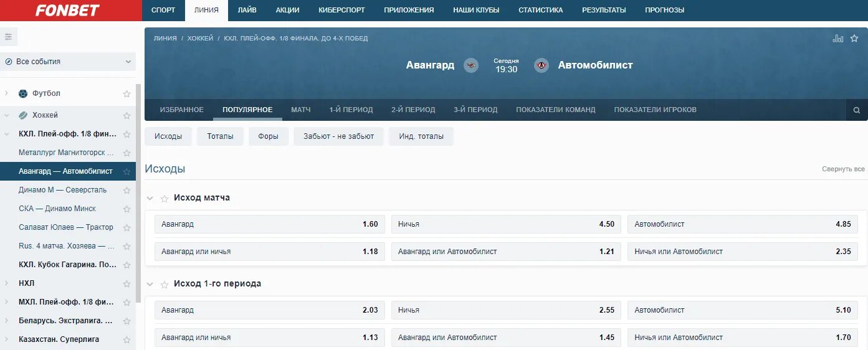
Task: Collapse the КХЛ. Плей-офф. 1/8 league
Action: click(6, 134)
